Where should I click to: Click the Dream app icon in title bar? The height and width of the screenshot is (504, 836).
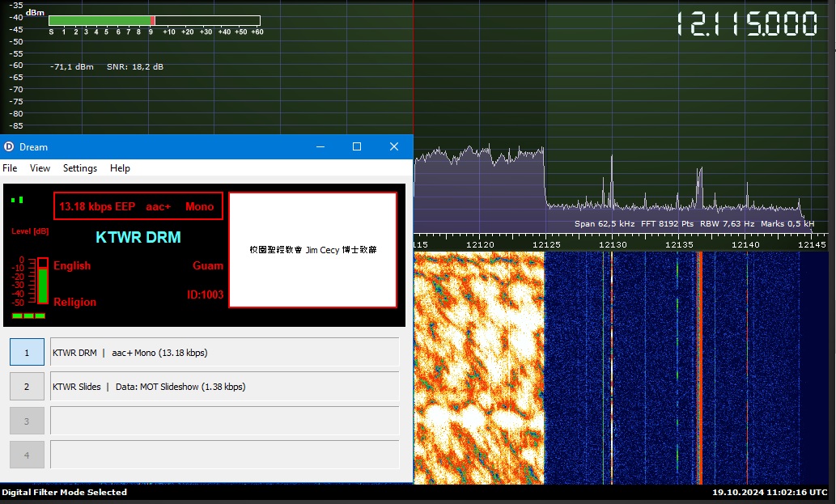[x=9, y=146]
